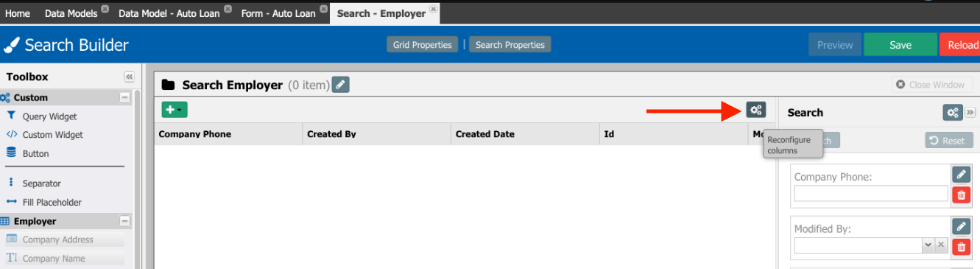980x269 pixels.
Task: Delete the Company Phone search field
Action: click(961, 195)
